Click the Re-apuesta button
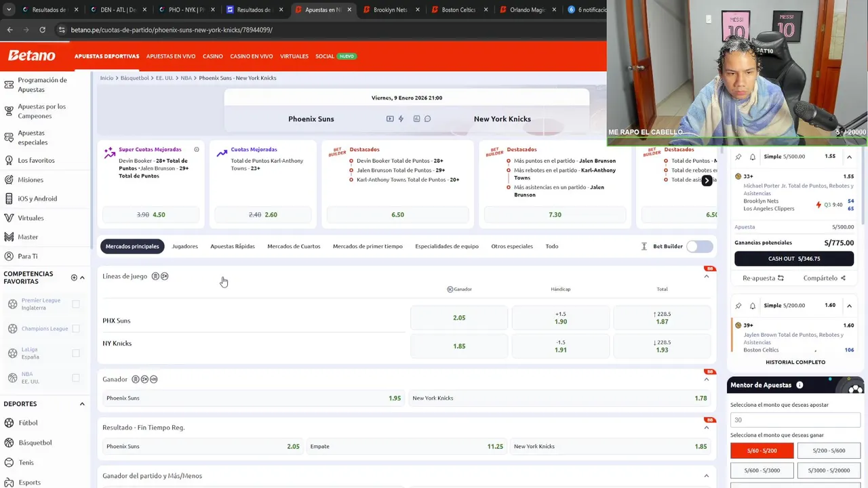This screenshot has width=868, height=488. pyautogui.click(x=763, y=278)
